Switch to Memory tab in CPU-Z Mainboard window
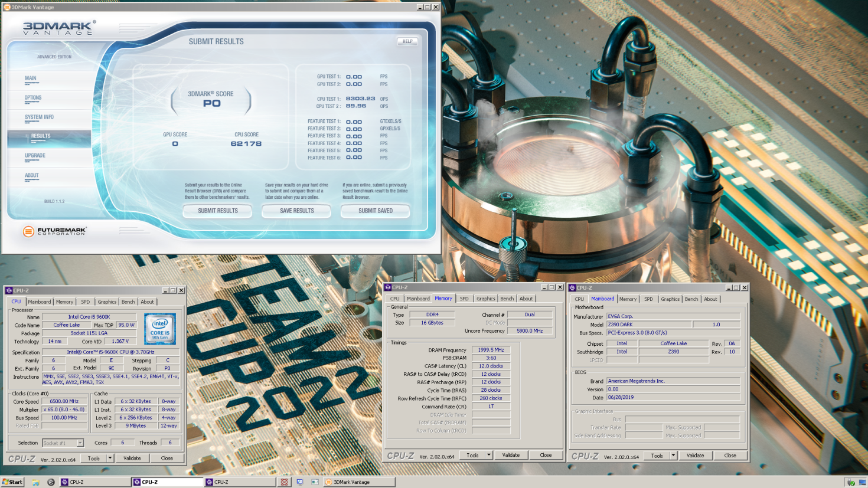 coord(628,299)
